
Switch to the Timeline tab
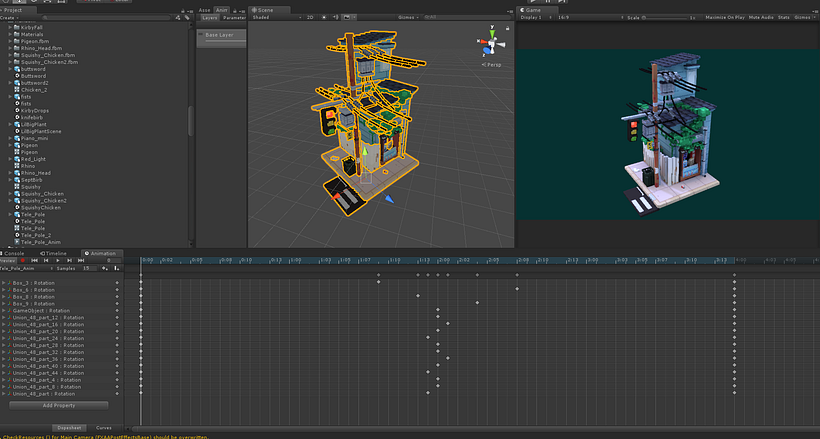coord(54,253)
